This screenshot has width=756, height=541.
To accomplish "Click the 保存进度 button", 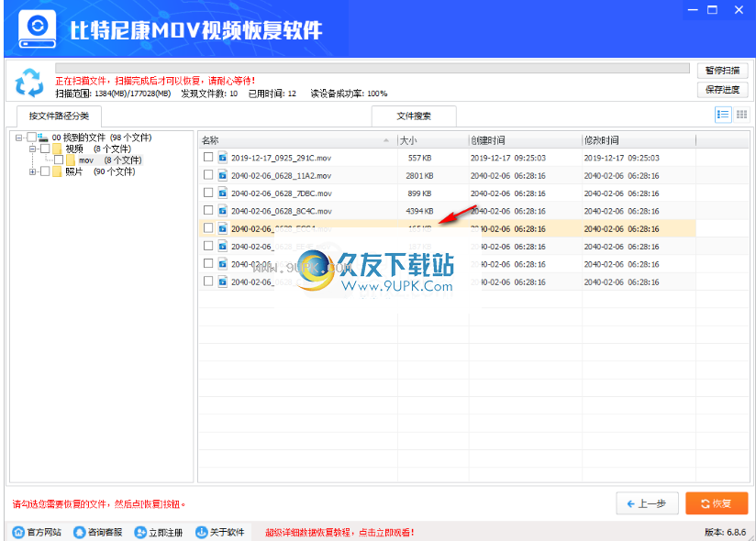I will point(722,90).
